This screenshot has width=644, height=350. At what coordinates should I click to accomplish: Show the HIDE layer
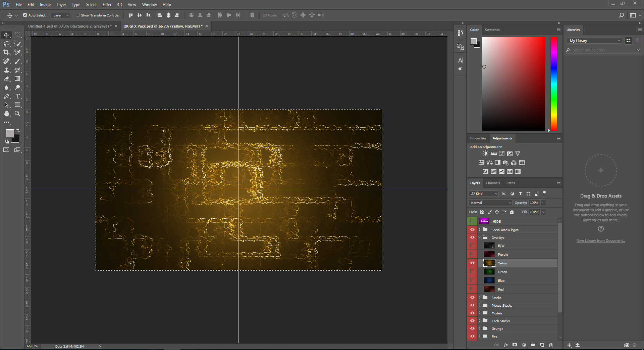472,221
